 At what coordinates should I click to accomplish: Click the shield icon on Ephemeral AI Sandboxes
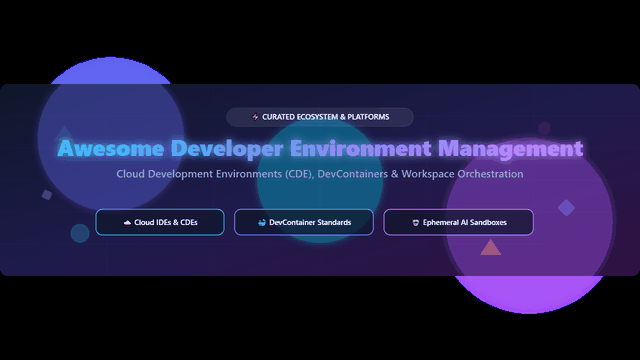416,222
